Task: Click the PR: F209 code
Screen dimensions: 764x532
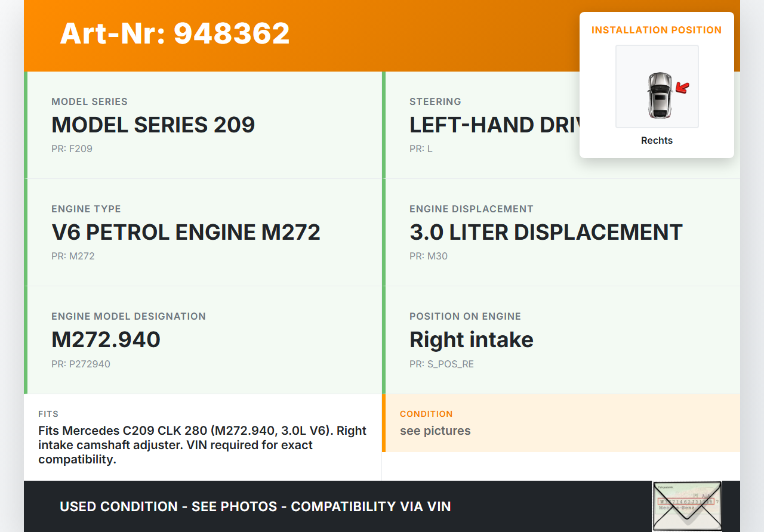Action: click(x=72, y=149)
